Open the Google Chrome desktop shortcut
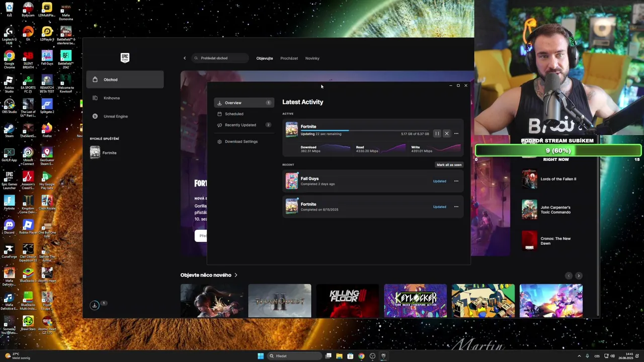Viewport: 644px width, 362px height. pyautogui.click(x=9, y=59)
